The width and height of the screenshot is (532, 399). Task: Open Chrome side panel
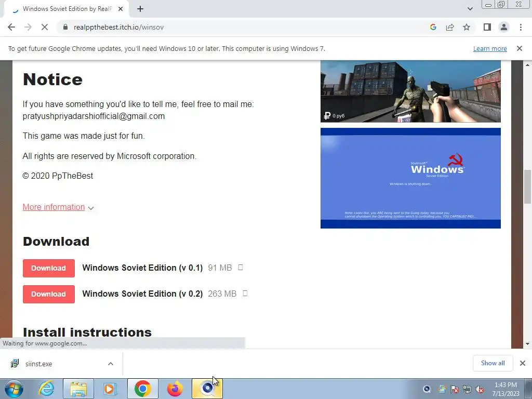point(487,27)
